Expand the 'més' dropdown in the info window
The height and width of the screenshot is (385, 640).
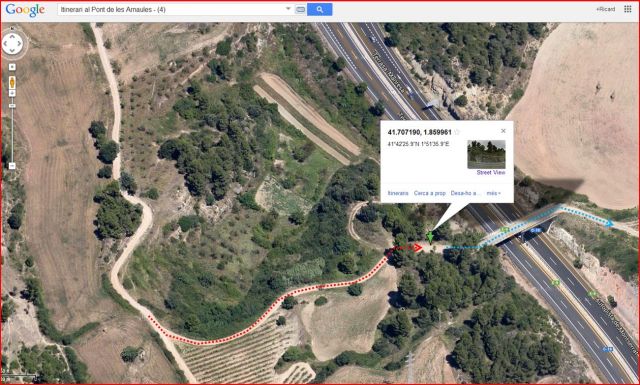[x=493, y=193]
